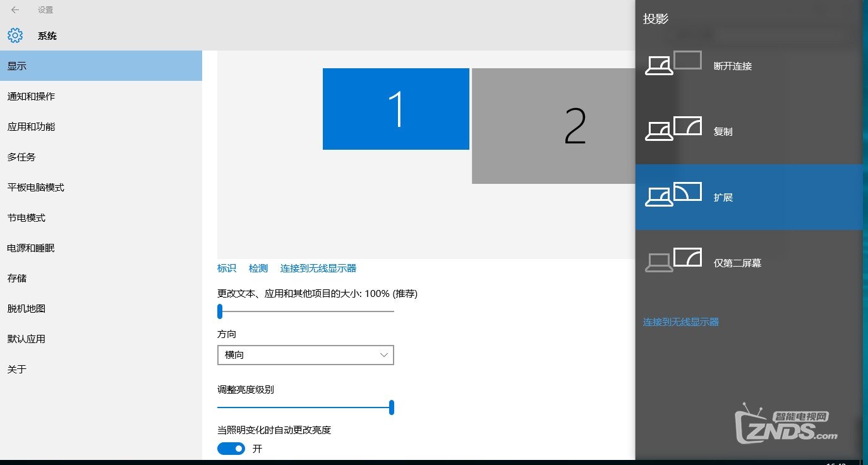
Task: Open 平板电脑模式 settings
Action: tap(101, 187)
